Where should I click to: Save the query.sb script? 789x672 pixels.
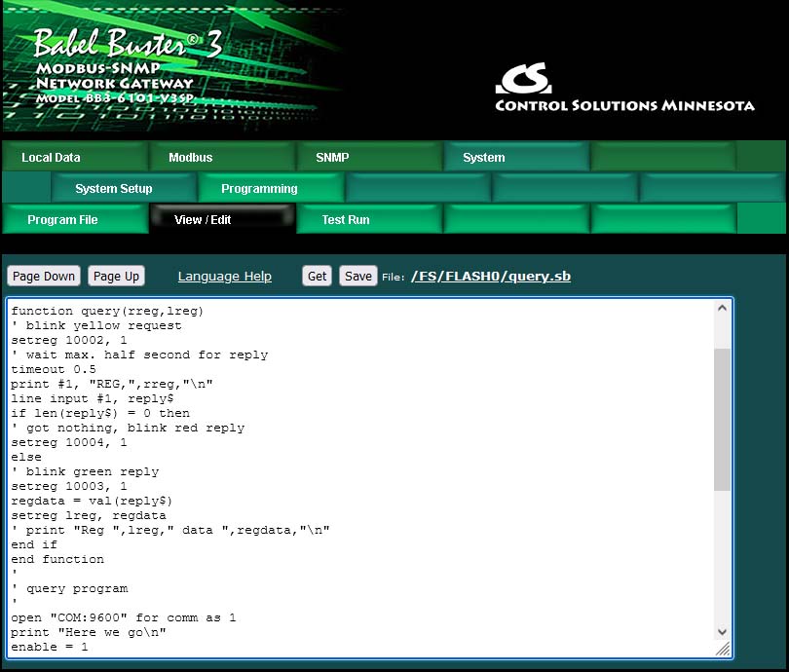pos(358,276)
